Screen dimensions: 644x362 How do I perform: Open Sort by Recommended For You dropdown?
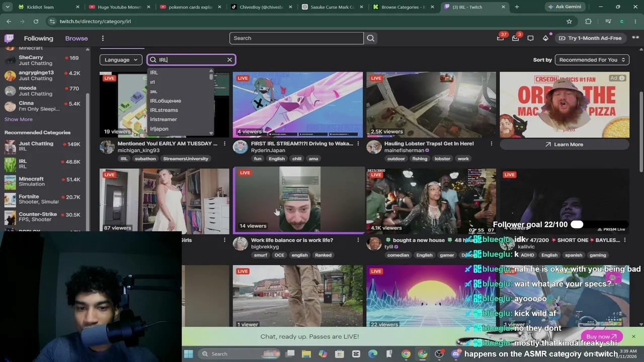click(592, 60)
